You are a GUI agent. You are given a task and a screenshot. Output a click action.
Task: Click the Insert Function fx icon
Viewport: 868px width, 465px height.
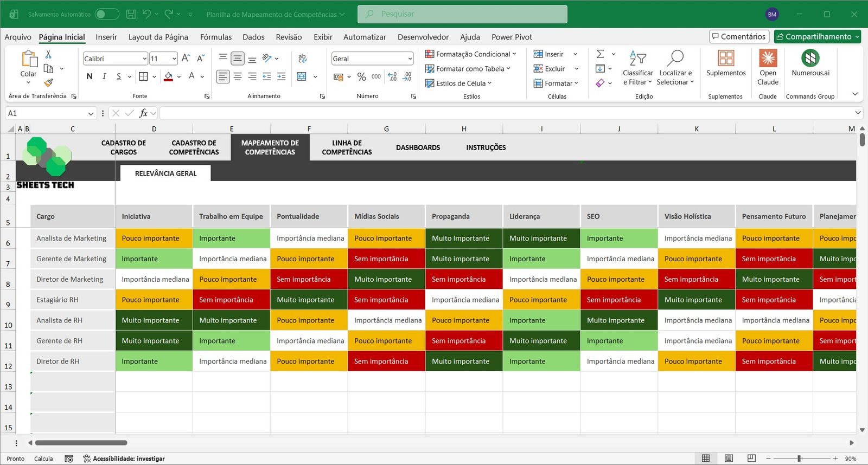coord(143,113)
